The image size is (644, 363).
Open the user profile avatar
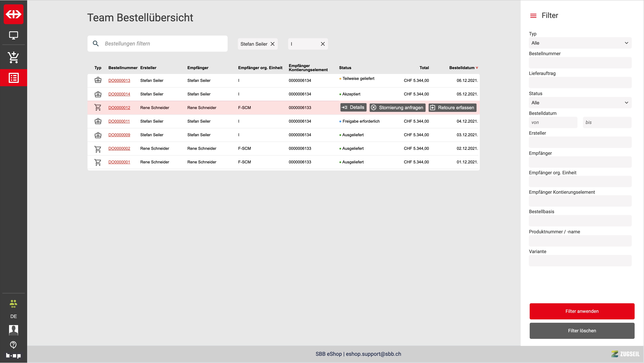(x=14, y=330)
